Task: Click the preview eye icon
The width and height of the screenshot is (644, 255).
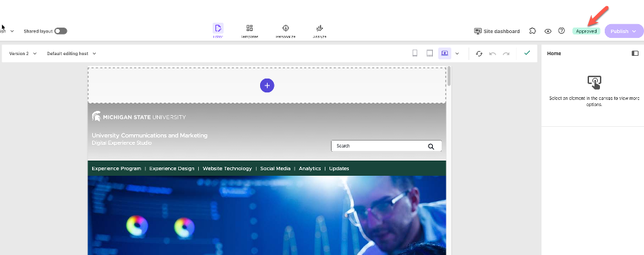Action: click(548, 31)
